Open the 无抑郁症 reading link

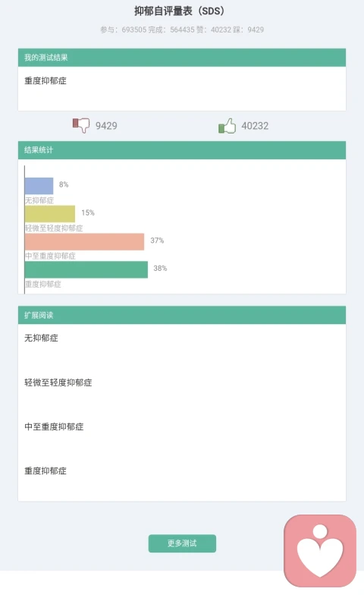click(41, 338)
